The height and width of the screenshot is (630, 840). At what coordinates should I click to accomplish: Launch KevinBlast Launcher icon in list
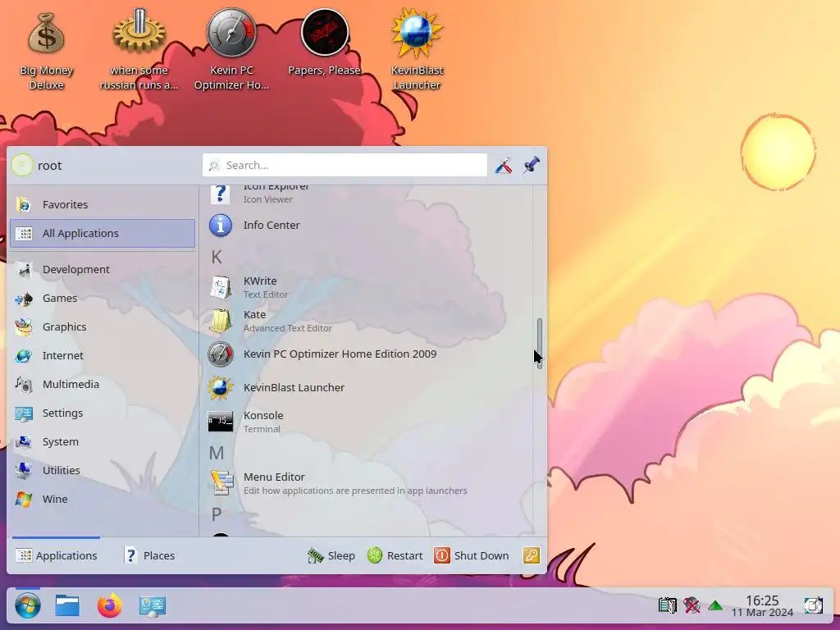coord(221,388)
